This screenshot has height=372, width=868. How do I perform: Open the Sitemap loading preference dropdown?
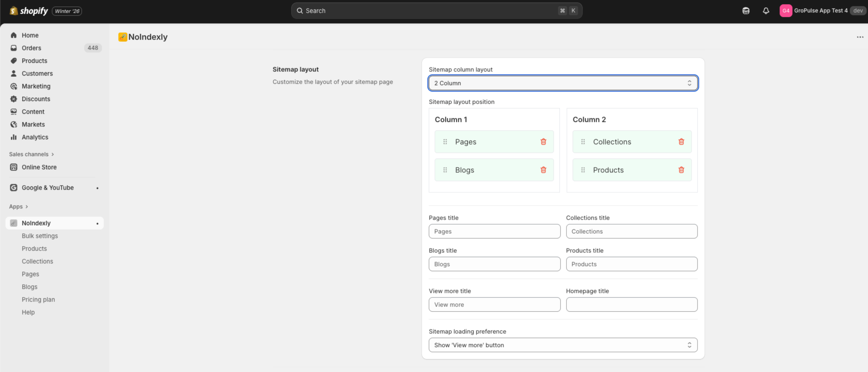[563, 345]
